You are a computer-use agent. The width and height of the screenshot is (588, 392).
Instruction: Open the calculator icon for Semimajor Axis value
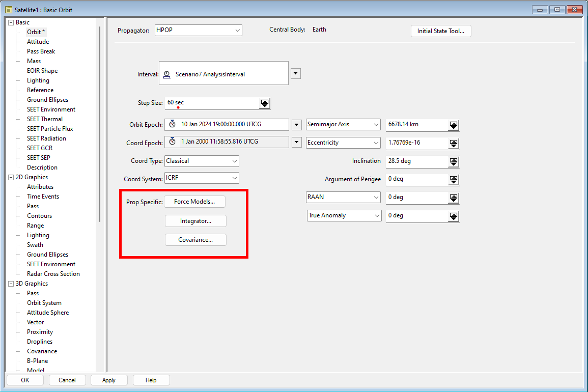coord(453,125)
